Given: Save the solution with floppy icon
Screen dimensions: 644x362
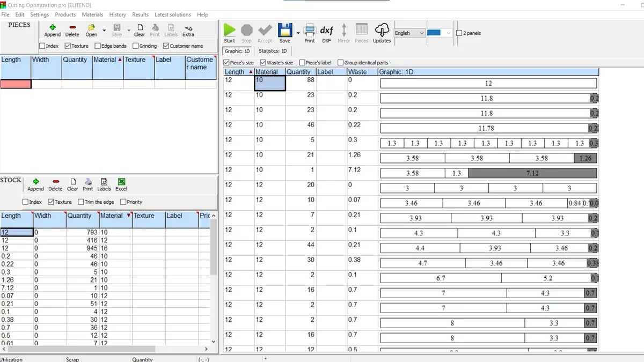Looking at the screenshot, I should (285, 33).
